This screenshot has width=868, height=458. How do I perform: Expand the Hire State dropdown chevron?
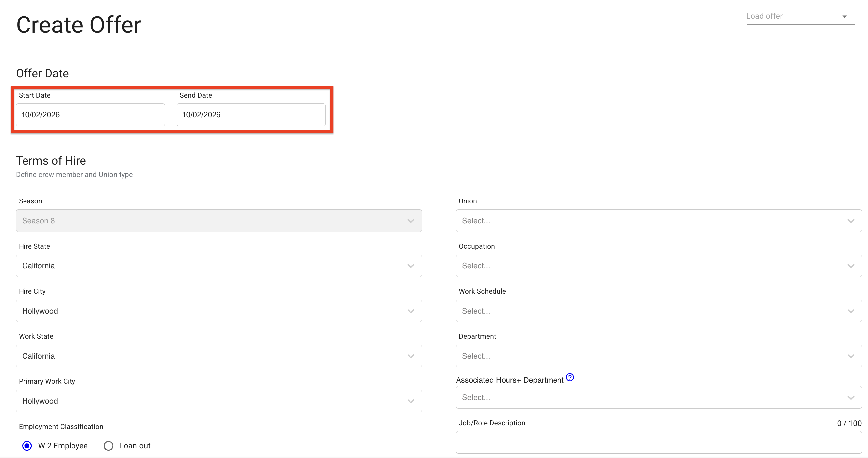click(x=411, y=266)
